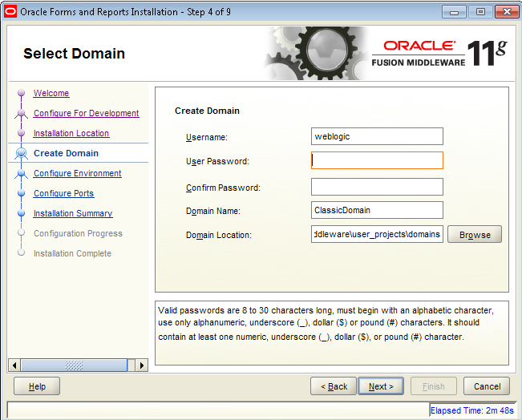522x420 pixels.
Task: Click the Configuration Progress step label
Action: tap(79, 233)
